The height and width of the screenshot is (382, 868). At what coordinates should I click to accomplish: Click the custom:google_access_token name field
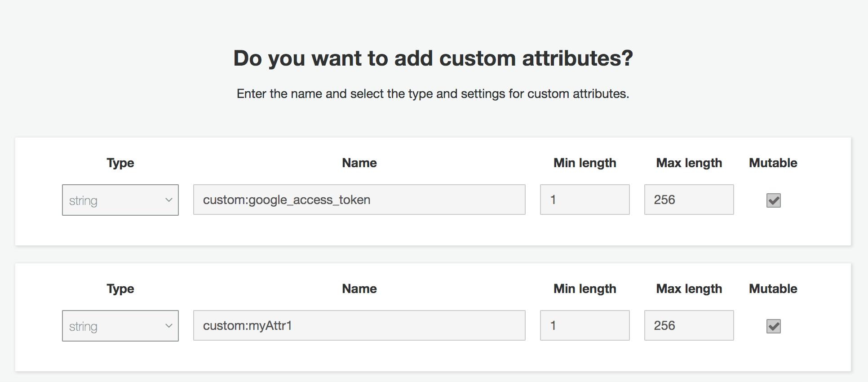pos(359,200)
